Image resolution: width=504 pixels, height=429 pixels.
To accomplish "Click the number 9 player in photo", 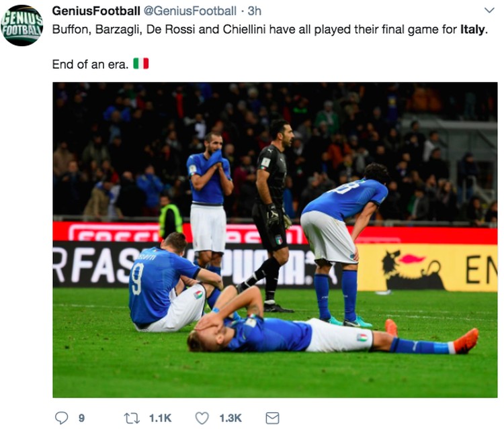I will [171, 283].
